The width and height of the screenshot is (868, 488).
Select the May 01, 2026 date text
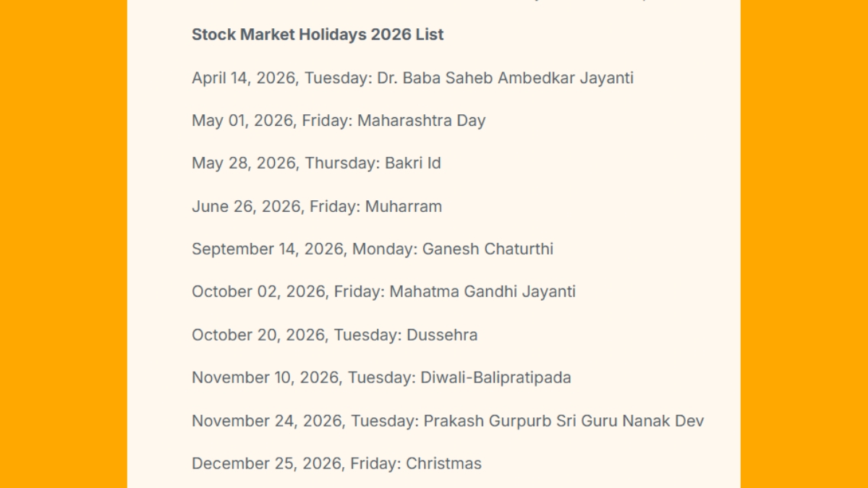tap(242, 121)
